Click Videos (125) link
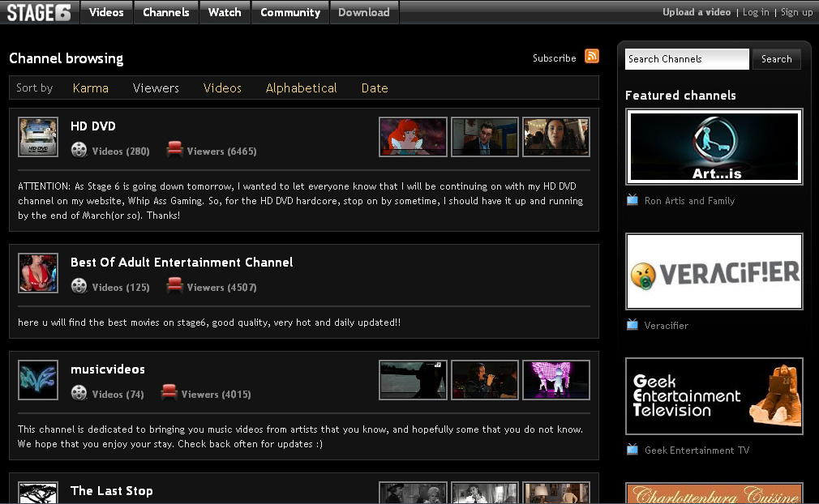Viewport: 819px width, 504px height. [x=121, y=288]
